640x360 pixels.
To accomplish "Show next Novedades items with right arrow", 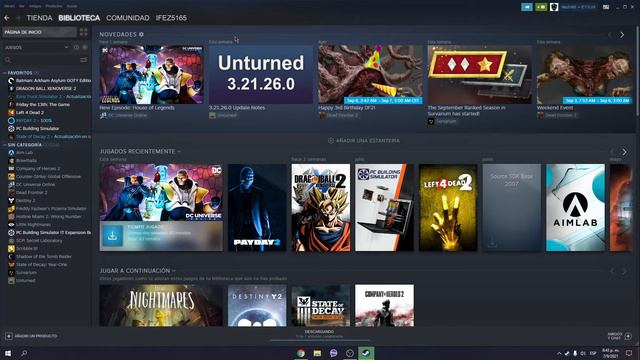I will click(622, 35).
